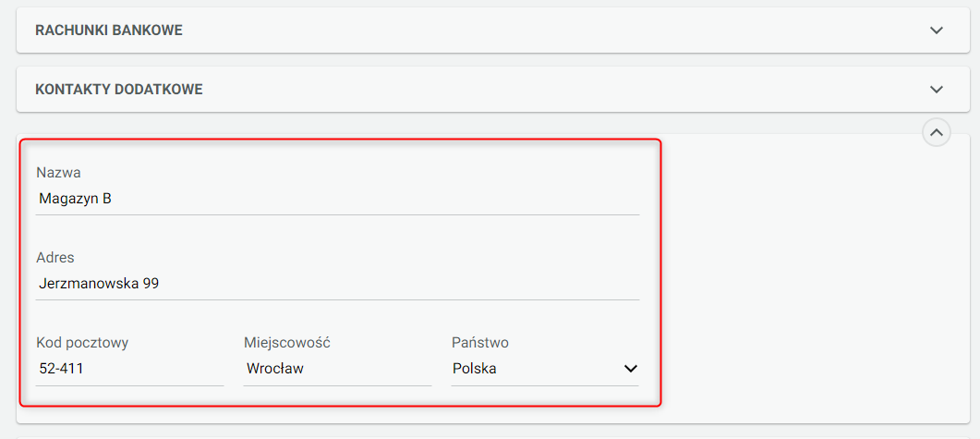This screenshot has width=980, height=439.
Task: Select the Polska value in the Państwo combo box
Action: coord(475,369)
